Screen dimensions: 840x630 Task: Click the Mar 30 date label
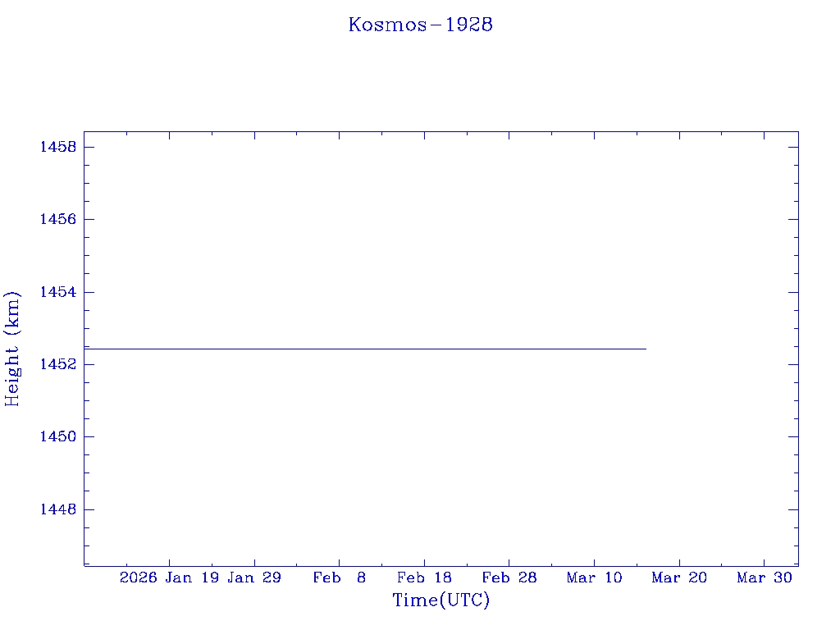point(764,578)
